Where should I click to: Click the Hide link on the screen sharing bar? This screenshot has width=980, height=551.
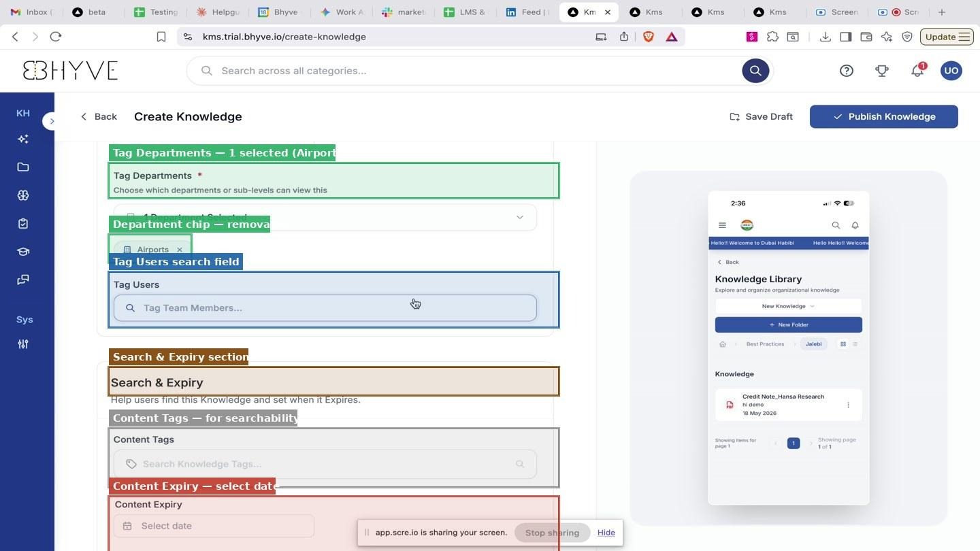click(606, 533)
